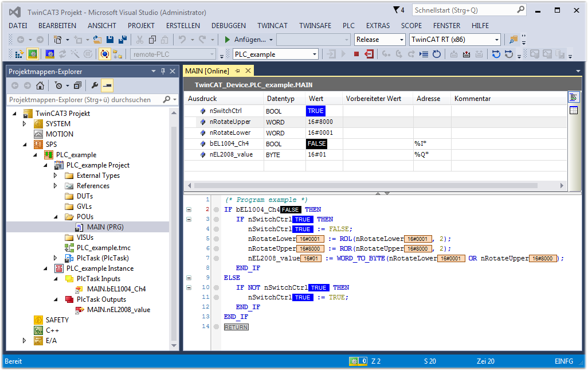The height and width of the screenshot is (370, 588).
Task: Click the Collapse All icon in explorer toolbar
Action: [x=77, y=85]
